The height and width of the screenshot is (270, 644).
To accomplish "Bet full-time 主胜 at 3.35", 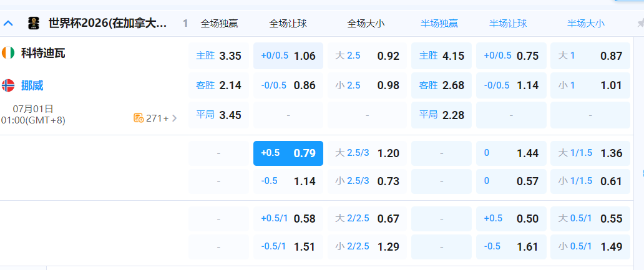I will (x=219, y=55).
